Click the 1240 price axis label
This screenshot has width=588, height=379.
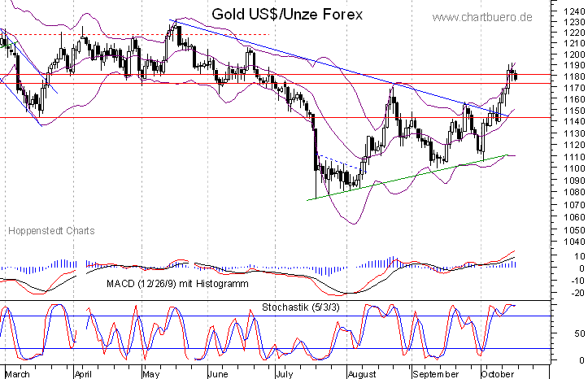[573, 10]
